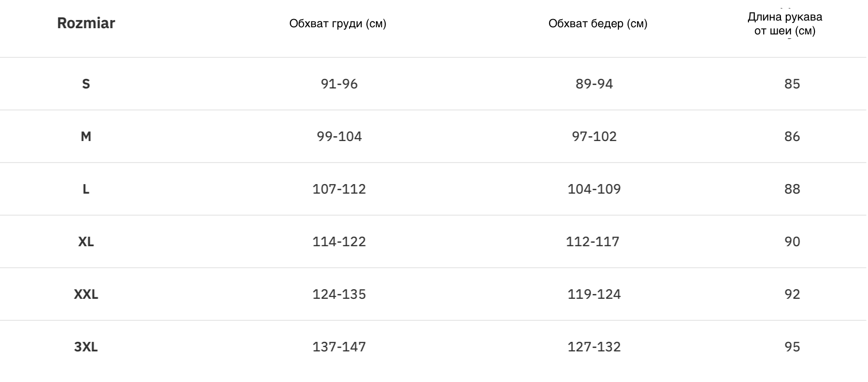Click hip value 112-117
The height and width of the screenshot is (382, 868).
[x=593, y=242]
